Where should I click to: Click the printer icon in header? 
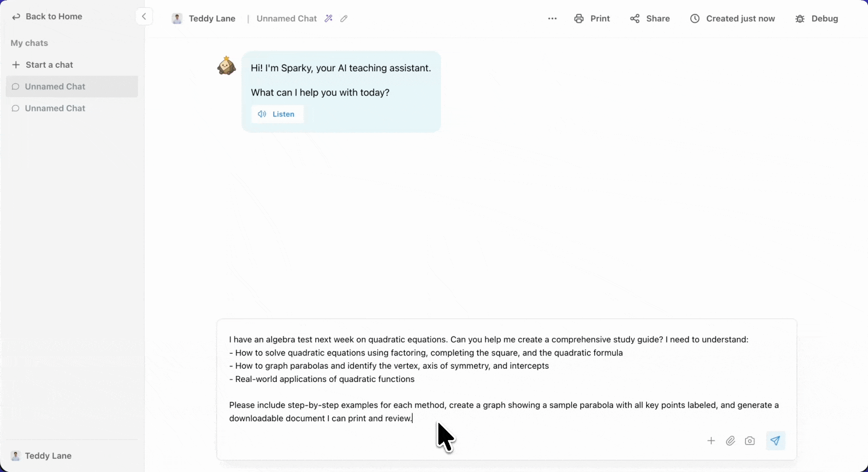[x=579, y=19]
